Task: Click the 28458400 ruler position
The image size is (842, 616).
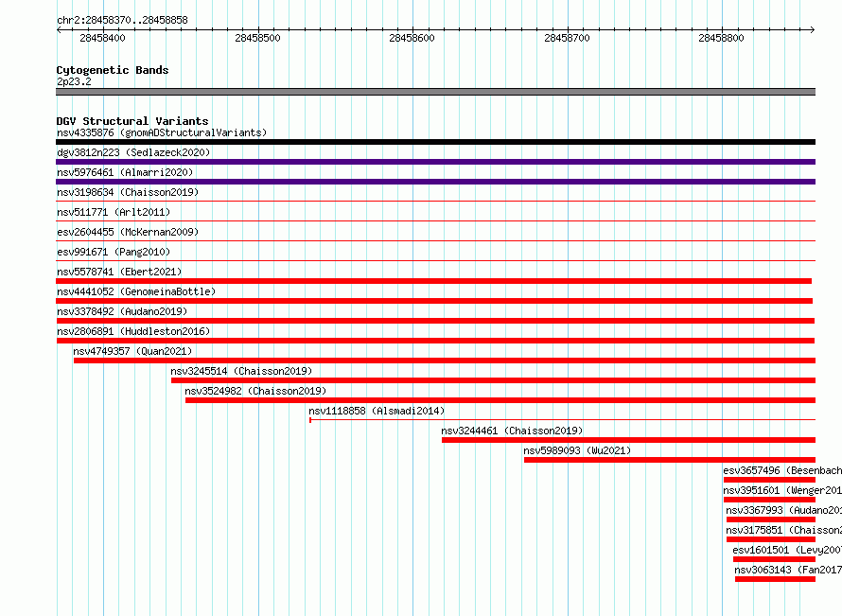Action: [102, 38]
